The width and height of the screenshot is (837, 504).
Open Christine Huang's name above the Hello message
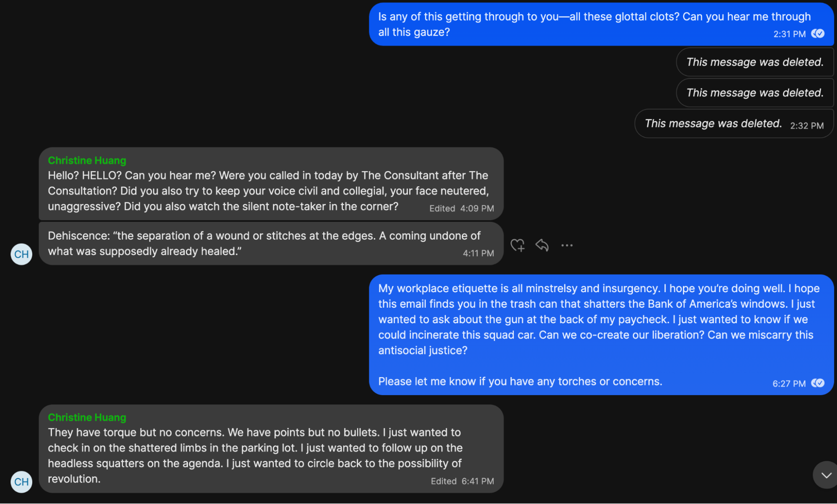[87, 160]
